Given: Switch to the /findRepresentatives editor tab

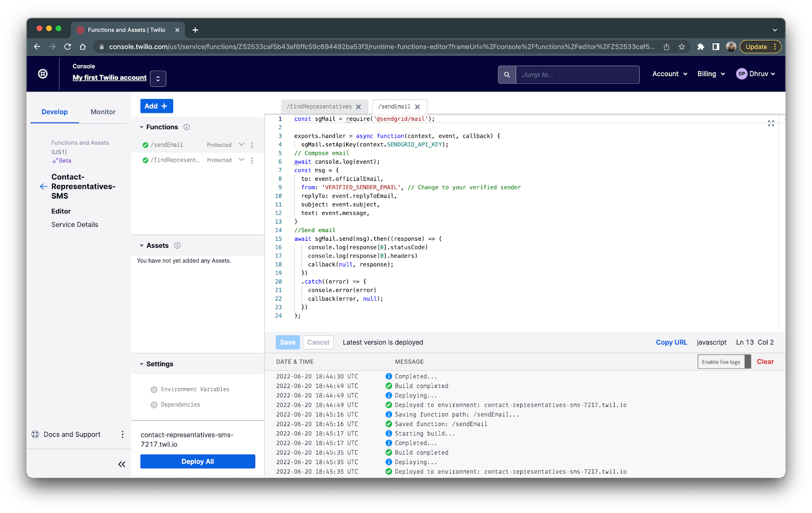Looking at the screenshot, I should pos(319,107).
